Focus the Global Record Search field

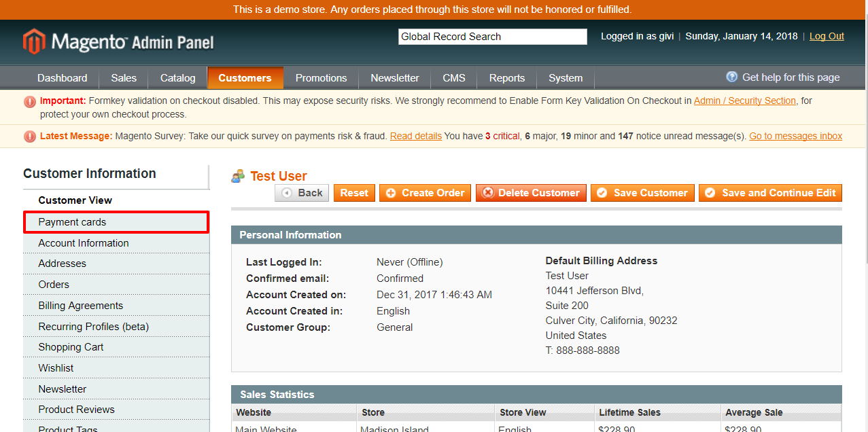click(x=493, y=37)
